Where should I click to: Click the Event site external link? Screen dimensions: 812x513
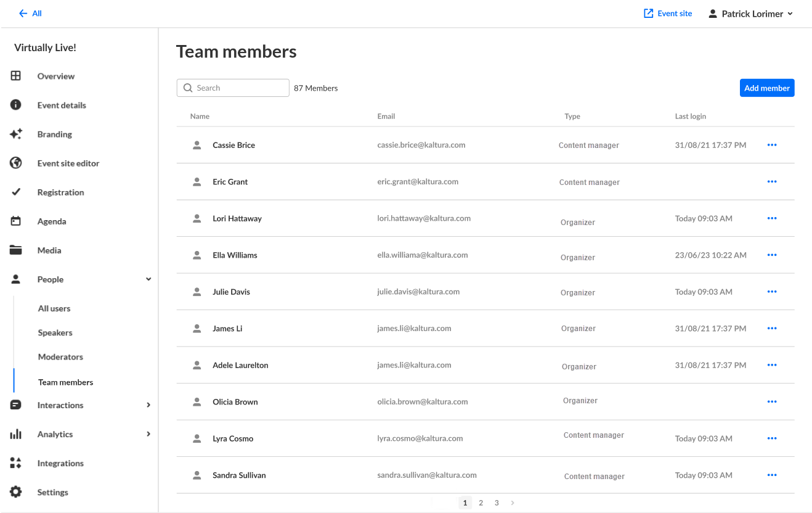(x=668, y=14)
